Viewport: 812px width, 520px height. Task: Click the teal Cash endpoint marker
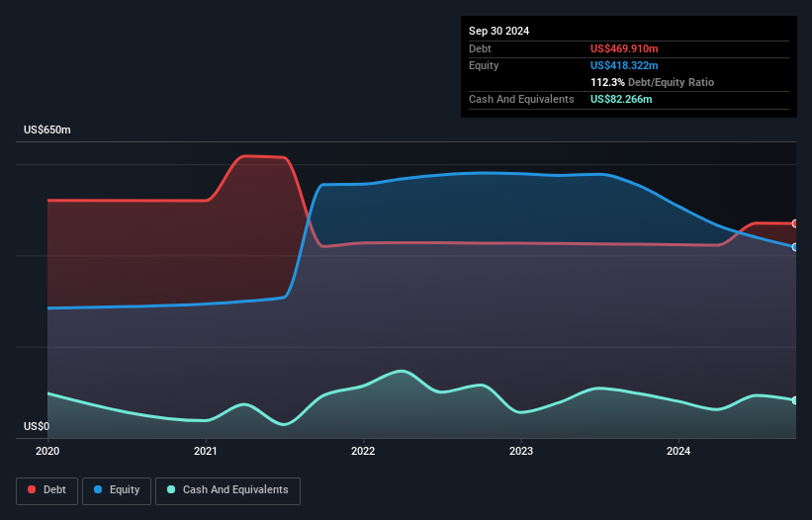795,400
